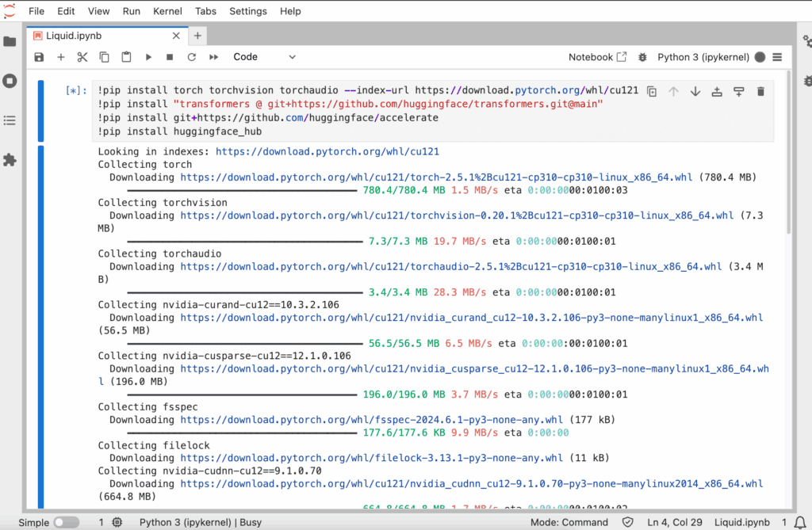
Task: Open the Table of Contents sidebar icon
Action: tap(10, 120)
